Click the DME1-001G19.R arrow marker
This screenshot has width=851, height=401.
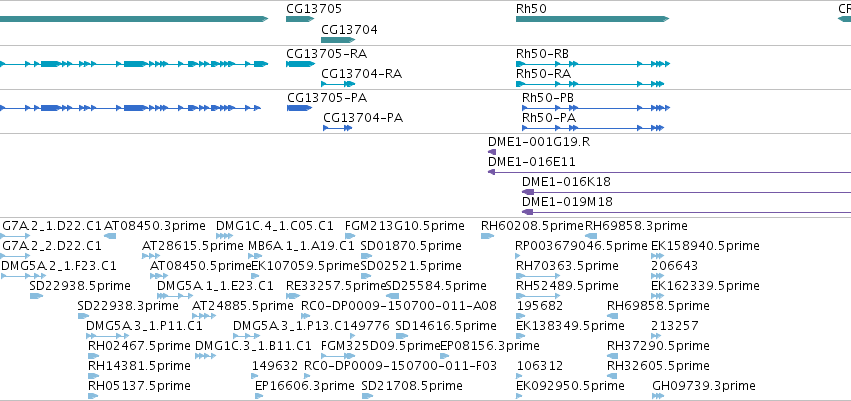tap(492, 152)
